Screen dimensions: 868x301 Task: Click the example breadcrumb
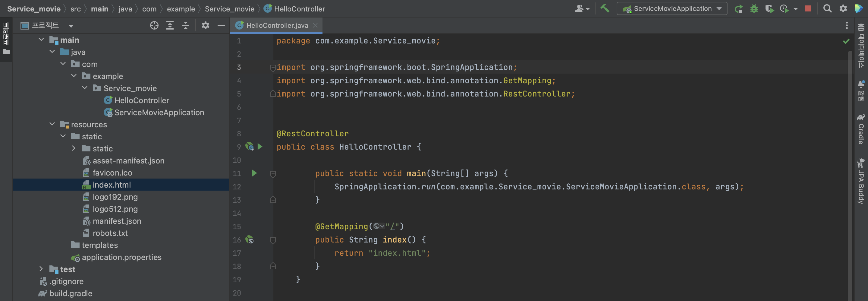pyautogui.click(x=181, y=9)
